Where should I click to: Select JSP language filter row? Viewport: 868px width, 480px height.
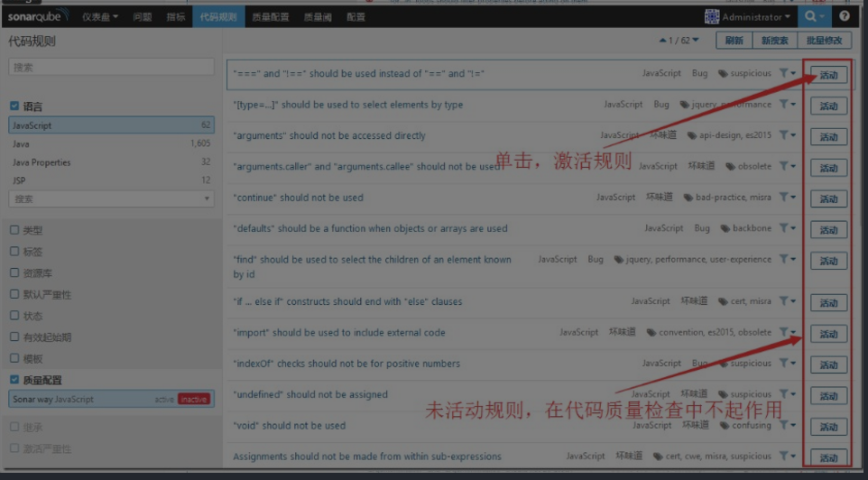pos(111,180)
